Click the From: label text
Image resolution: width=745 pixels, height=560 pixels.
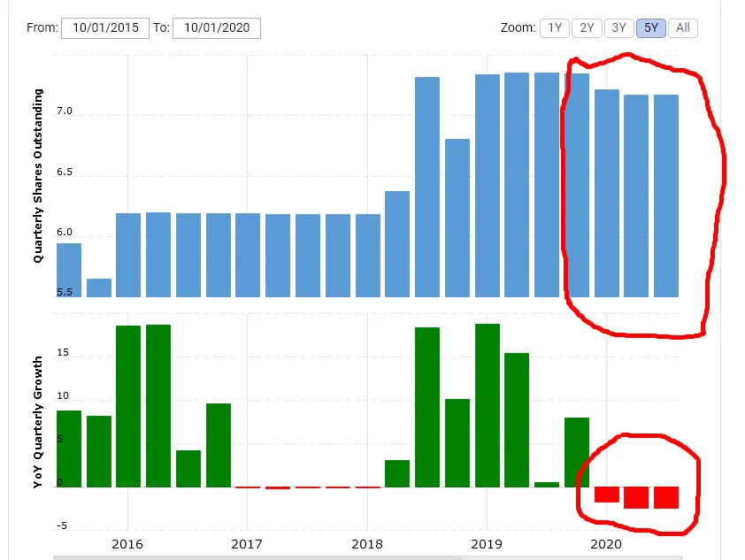pyautogui.click(x=42, y=28)
